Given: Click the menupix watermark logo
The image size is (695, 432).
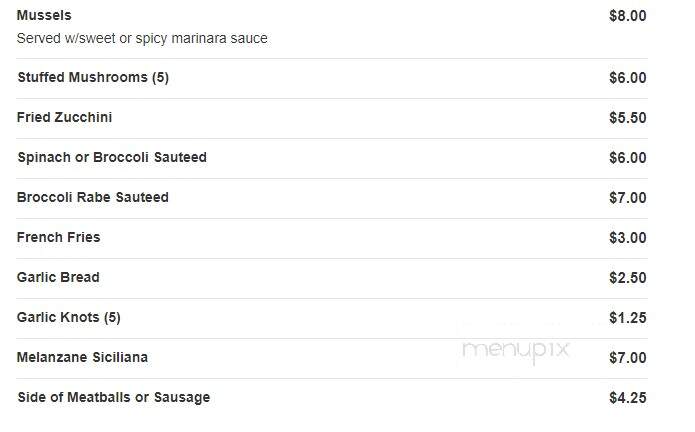Looking at the screenshot, I should coord(515,351).
